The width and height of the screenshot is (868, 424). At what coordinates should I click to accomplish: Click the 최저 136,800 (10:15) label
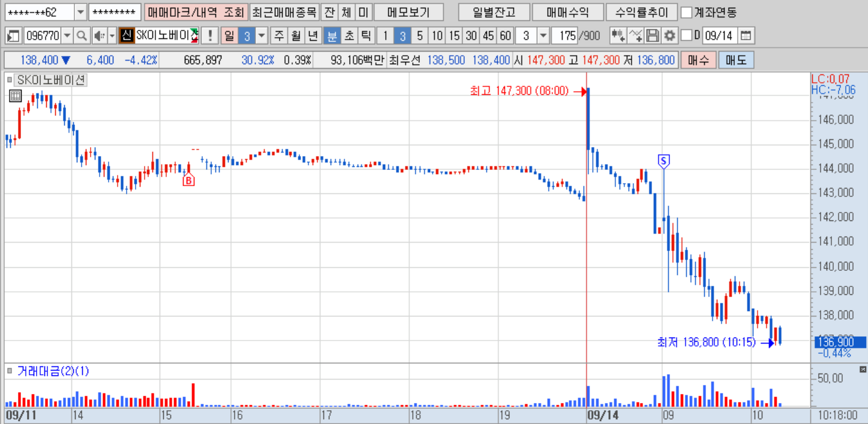(x=706, y=343)
